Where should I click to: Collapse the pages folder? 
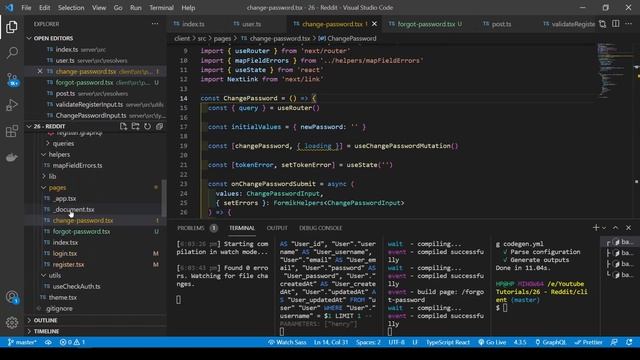[57, 187]
